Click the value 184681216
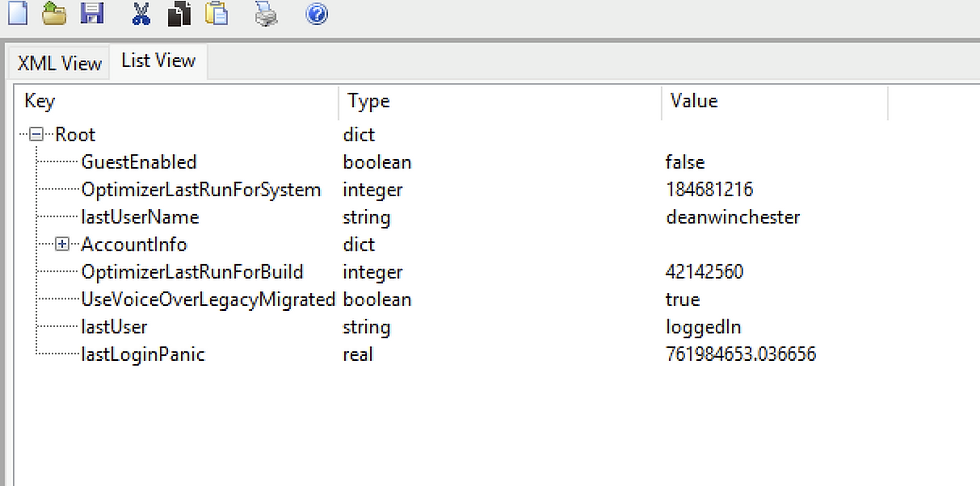This screenshot has height=486, width=980. [709, 189]
